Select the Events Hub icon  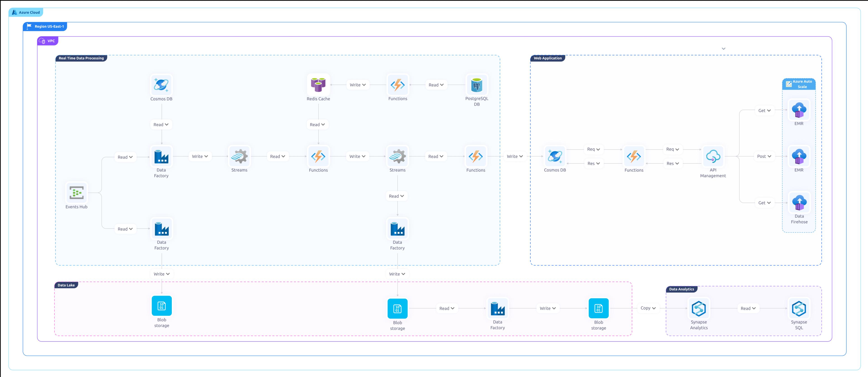tap(76, 192)
